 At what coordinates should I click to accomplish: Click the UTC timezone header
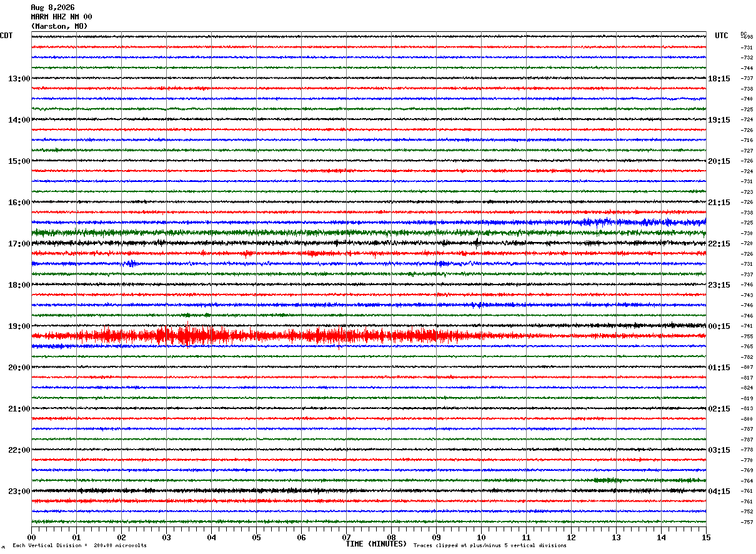(722, 36)
